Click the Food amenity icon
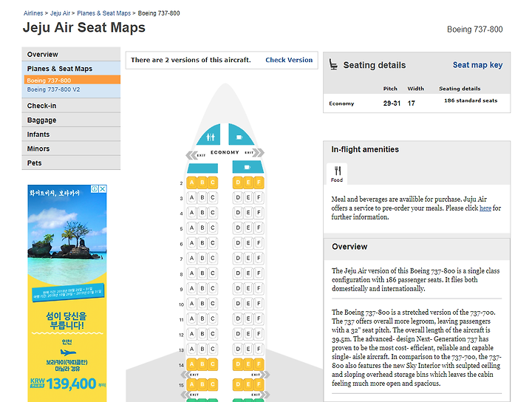The height and width of the screenshot is (402, 532). click(337, 174)
